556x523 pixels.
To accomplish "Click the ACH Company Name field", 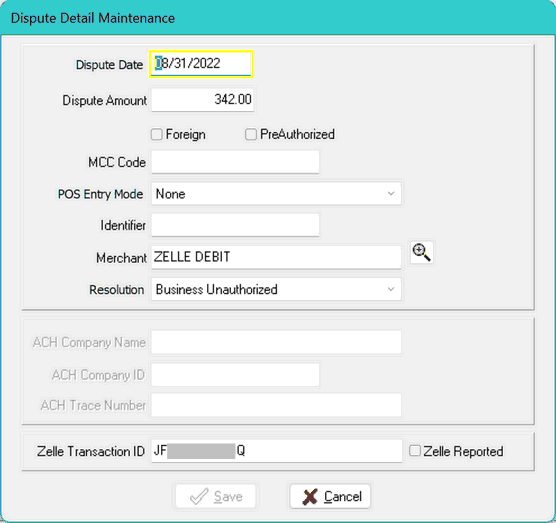I will point(276,342).
